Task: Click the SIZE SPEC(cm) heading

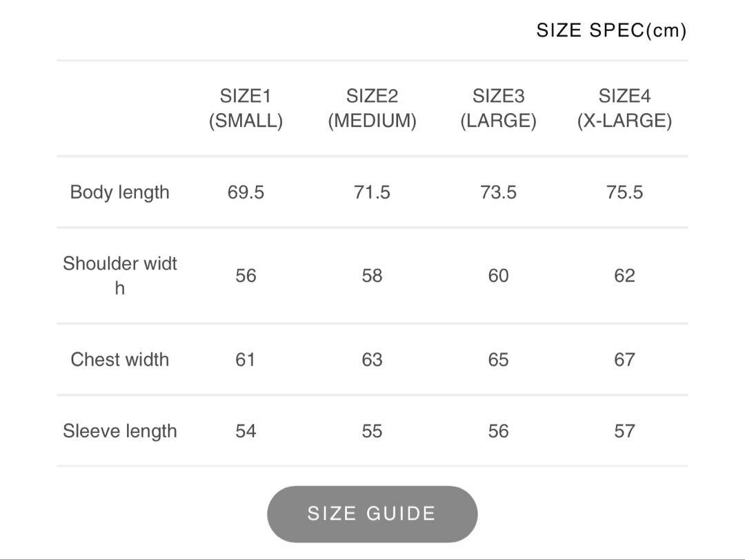Action: pos(611,30)
